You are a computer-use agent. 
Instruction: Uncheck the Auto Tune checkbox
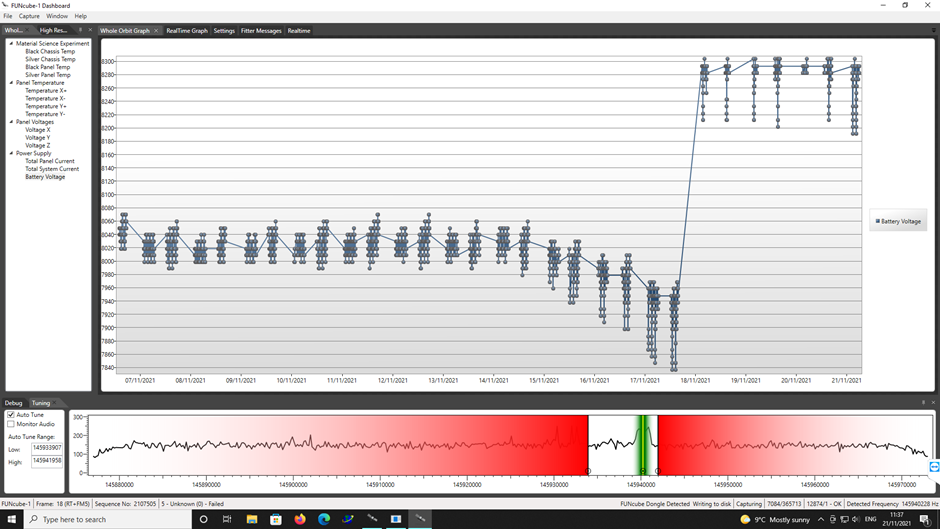tap(11, 415)
